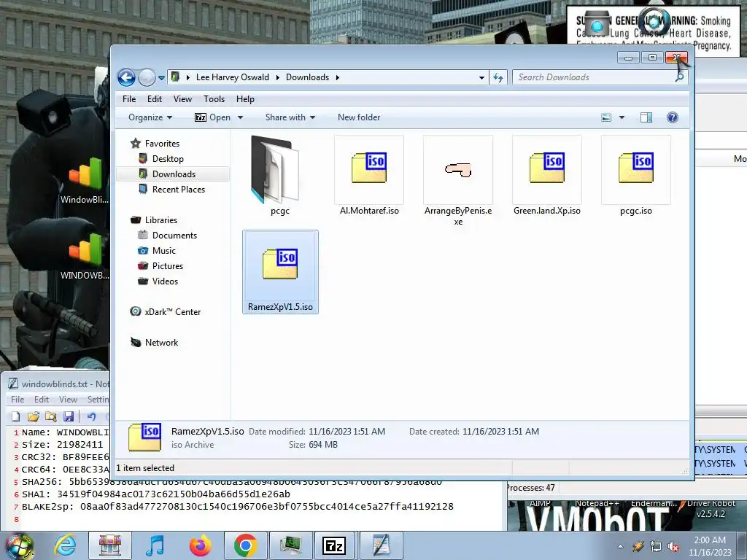Open Google Chrome from taskbar

(246, 545)
